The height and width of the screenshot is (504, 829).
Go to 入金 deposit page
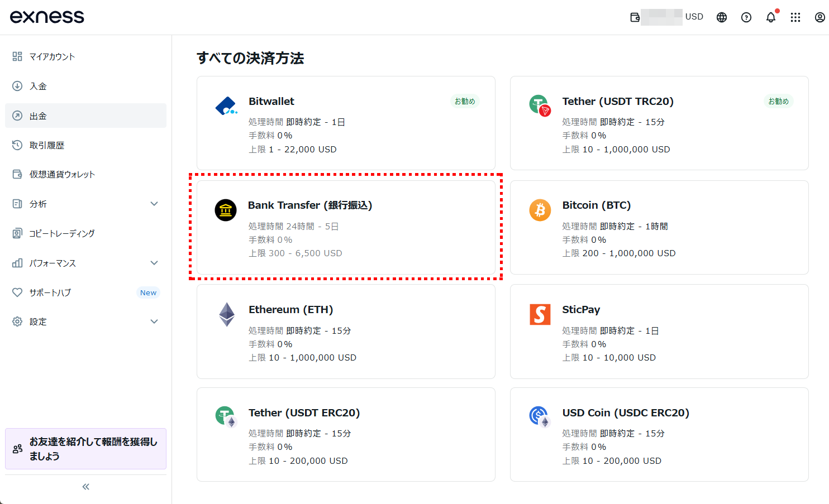click(x=85, y=86)
